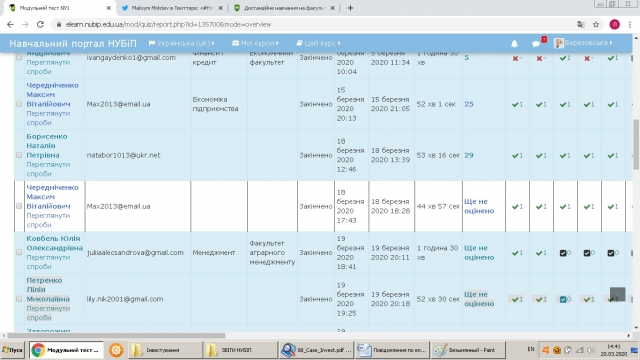
Task: Go back with the browser back arrow
Action: pos(10,24)
